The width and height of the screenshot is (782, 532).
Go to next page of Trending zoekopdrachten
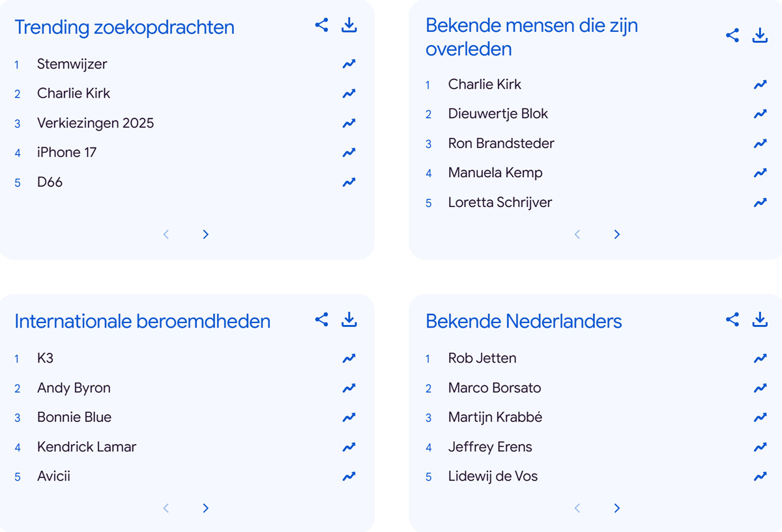pos(205,234)
